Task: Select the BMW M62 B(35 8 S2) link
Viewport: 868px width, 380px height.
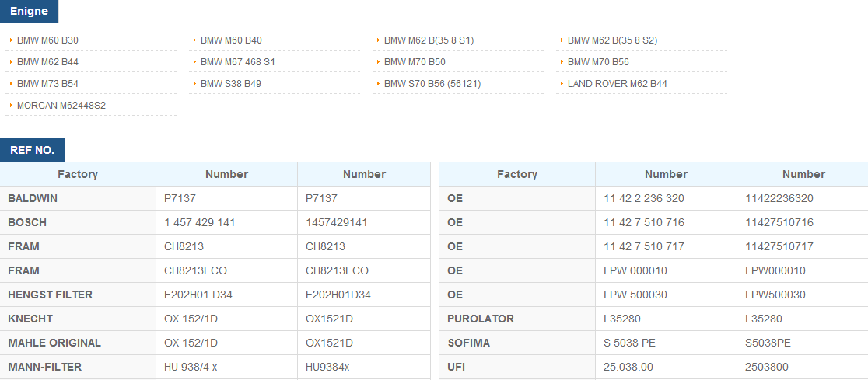Action: pyautogui.click(x=612, y=40)
